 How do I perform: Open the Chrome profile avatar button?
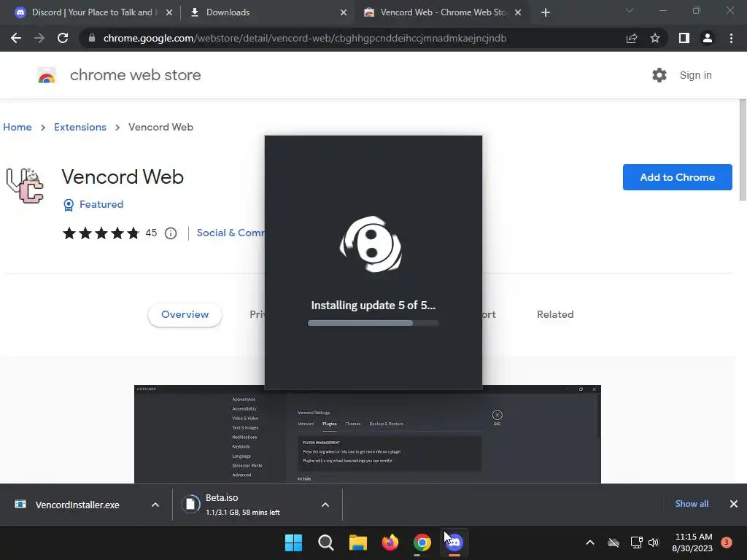point(708,38)
